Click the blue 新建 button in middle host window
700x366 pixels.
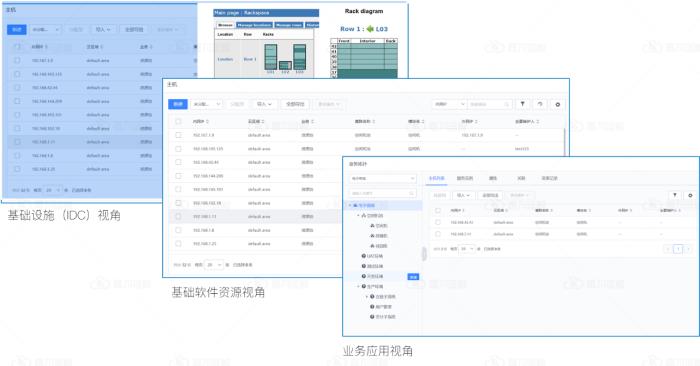coord(178,104)
